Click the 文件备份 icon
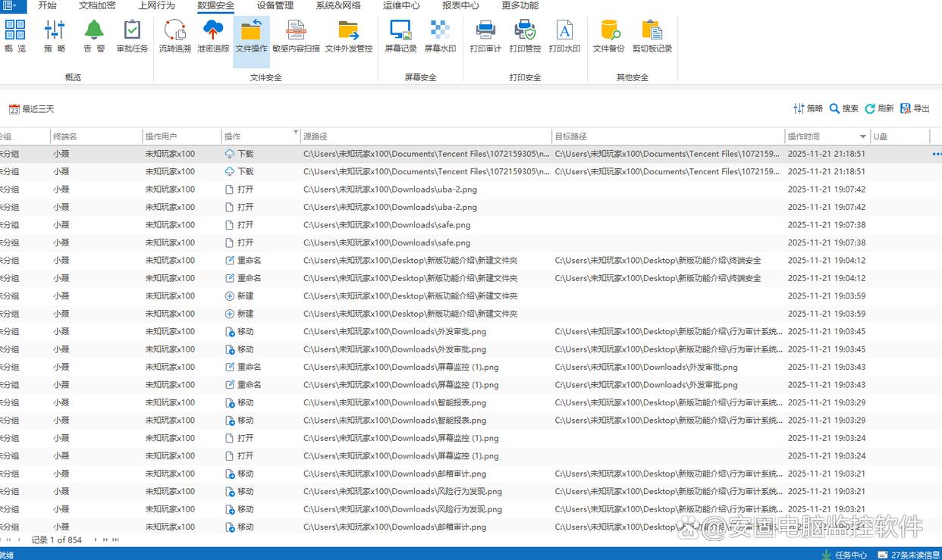The width and height of the screenshot is (942, 560). (608, 36)
